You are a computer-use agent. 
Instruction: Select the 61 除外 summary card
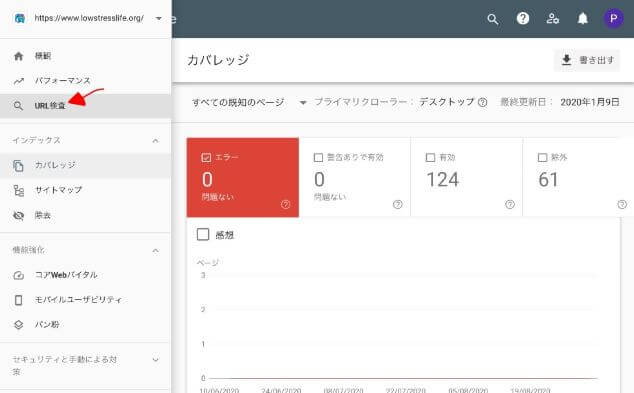(578, 177)
